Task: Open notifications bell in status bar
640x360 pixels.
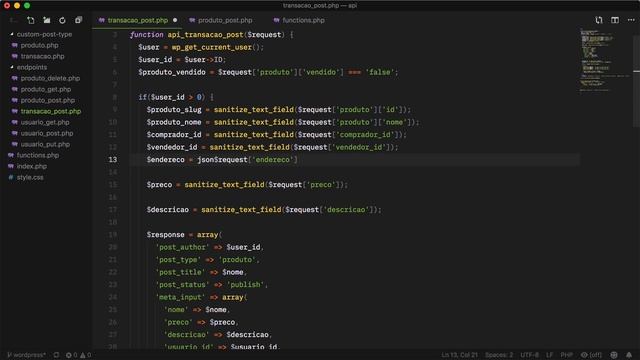Action: pyautogui.click(x=629, y=355)
